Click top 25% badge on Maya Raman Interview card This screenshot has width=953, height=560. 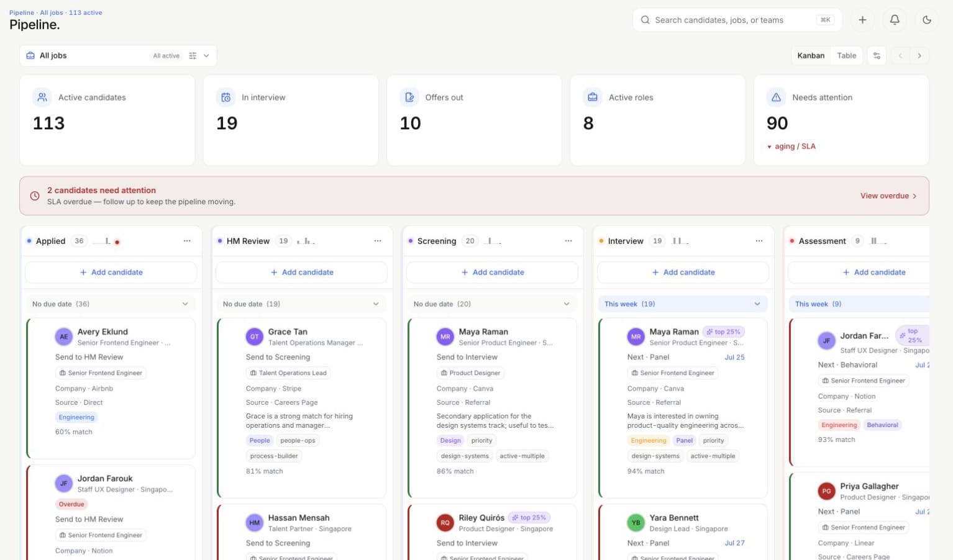click(x=724, y=332)
